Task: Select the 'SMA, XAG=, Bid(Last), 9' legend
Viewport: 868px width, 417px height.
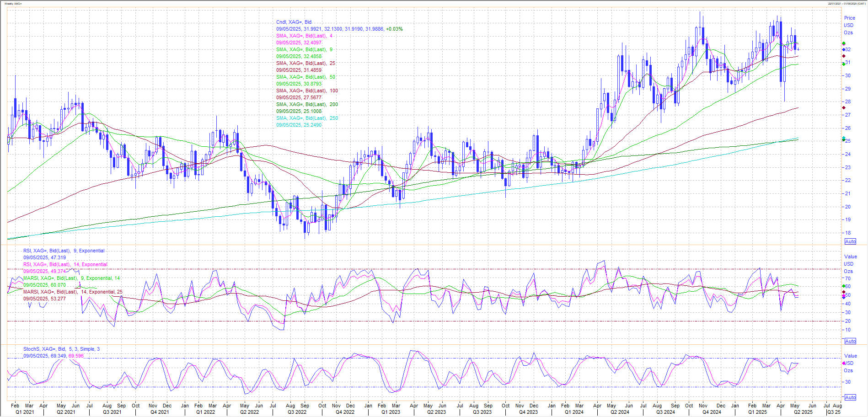Action: 304,49
